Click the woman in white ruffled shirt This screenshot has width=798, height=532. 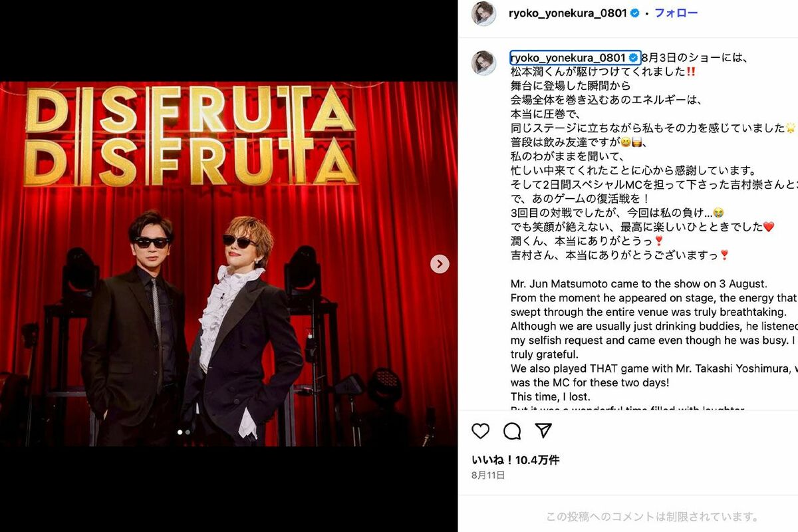coord(243,332)
